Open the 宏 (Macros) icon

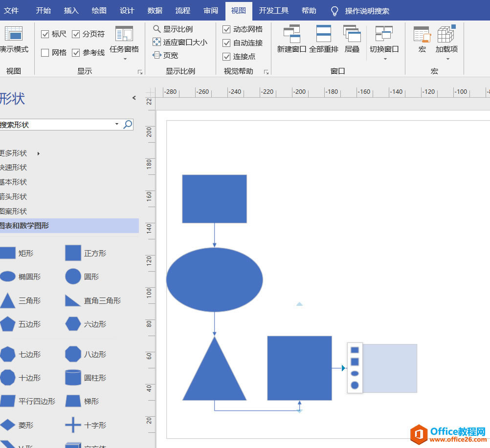point(422,35)
